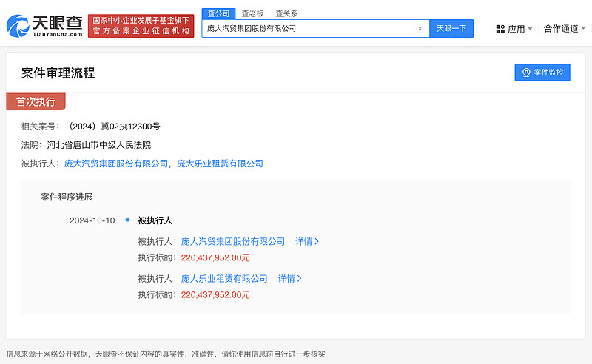Click the 2024-10-10 timeline dot
The height and width of the screenshot is (364, 592).
[x=127, y=220]
